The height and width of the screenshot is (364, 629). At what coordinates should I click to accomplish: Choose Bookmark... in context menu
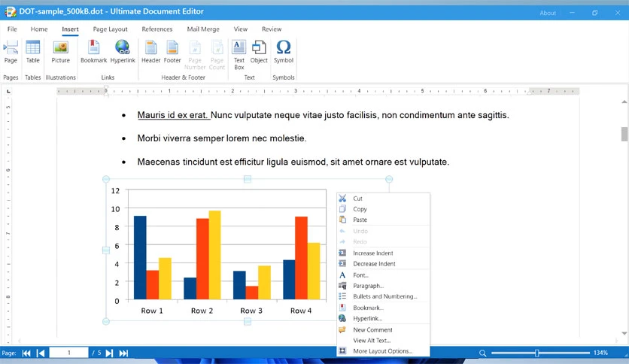(x=383, y=308)
